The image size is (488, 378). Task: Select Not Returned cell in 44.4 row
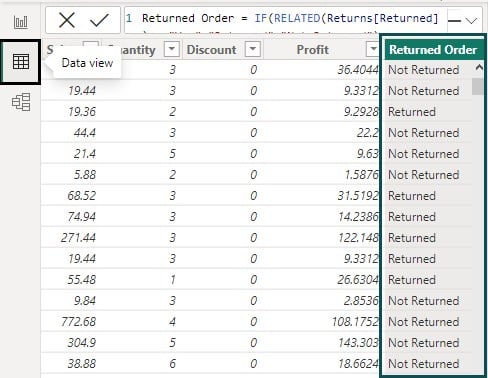(x=424, y=133)
